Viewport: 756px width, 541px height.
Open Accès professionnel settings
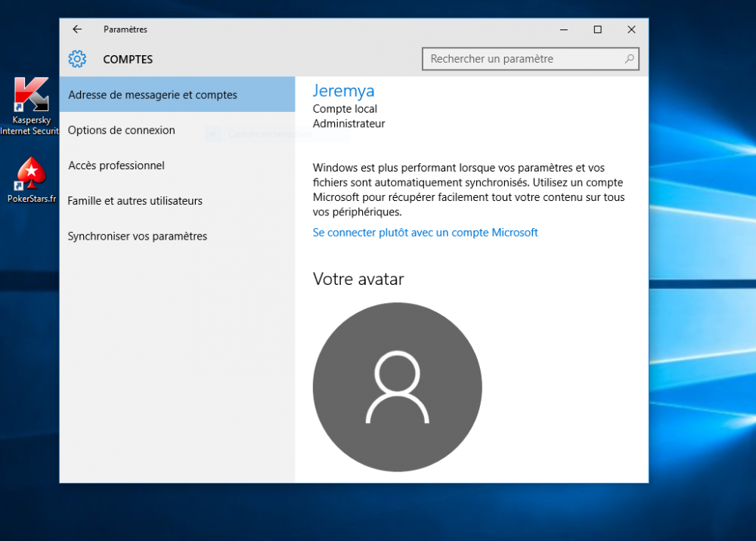pos(116,165)
